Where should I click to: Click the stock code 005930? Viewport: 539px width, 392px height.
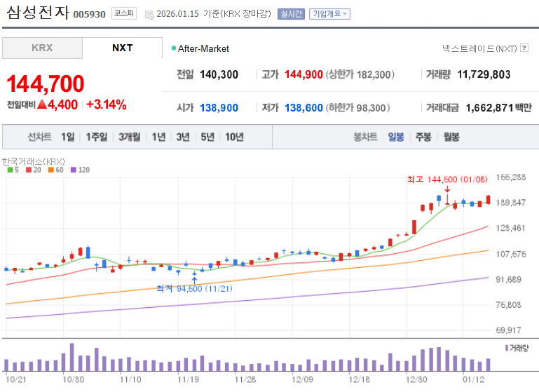tap(90, 15)
